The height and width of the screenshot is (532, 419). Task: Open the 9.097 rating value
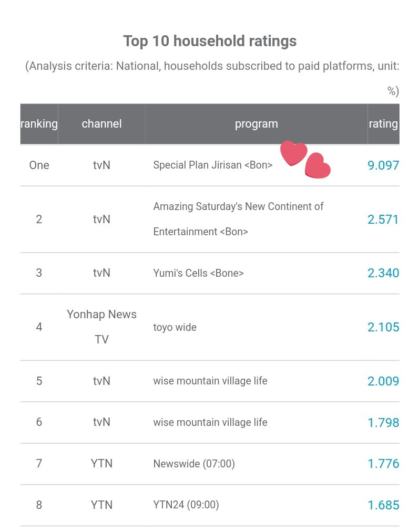tap(383, 165)
